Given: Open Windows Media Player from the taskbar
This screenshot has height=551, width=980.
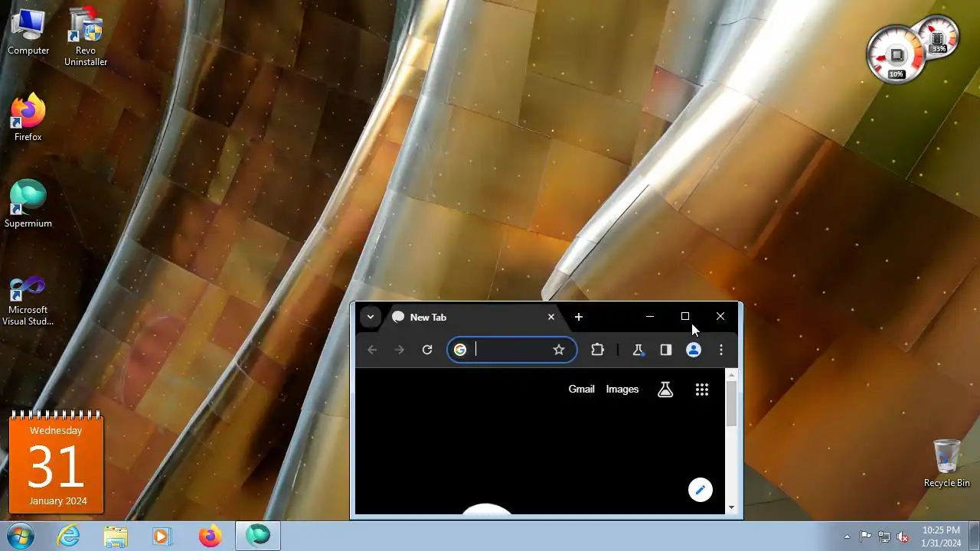Looking at the screenshot, I should point(162,536).
